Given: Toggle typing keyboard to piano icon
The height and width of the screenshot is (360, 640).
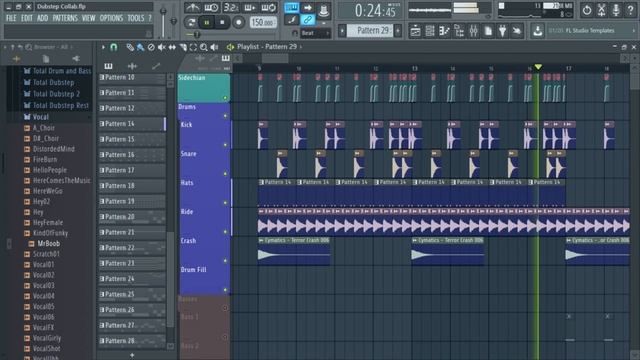Looking at the screenshot, I should [291, 7].
